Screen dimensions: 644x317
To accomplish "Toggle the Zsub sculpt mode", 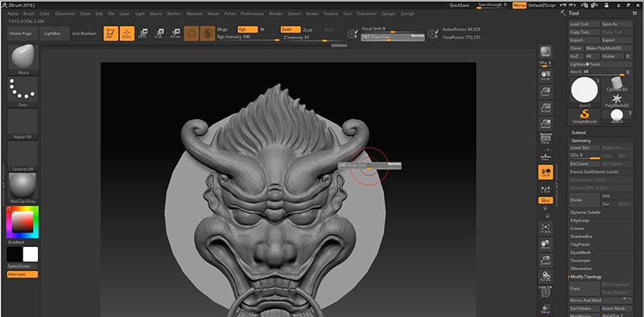I will click(x=308, y=30).
